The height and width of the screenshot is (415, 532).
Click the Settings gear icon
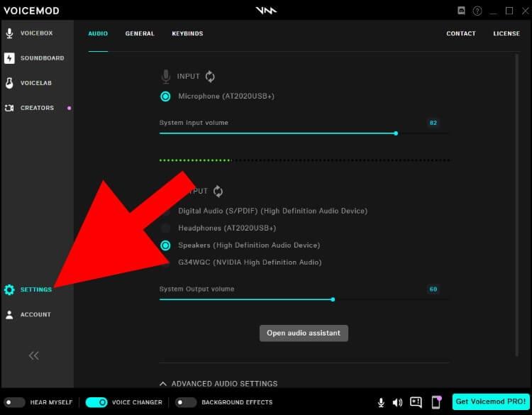(9, 289)
